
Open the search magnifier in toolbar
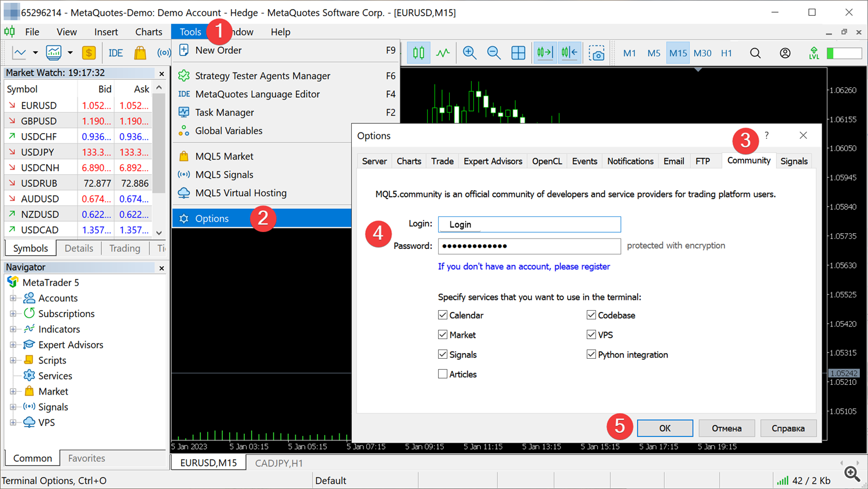[x=755, y=53]
